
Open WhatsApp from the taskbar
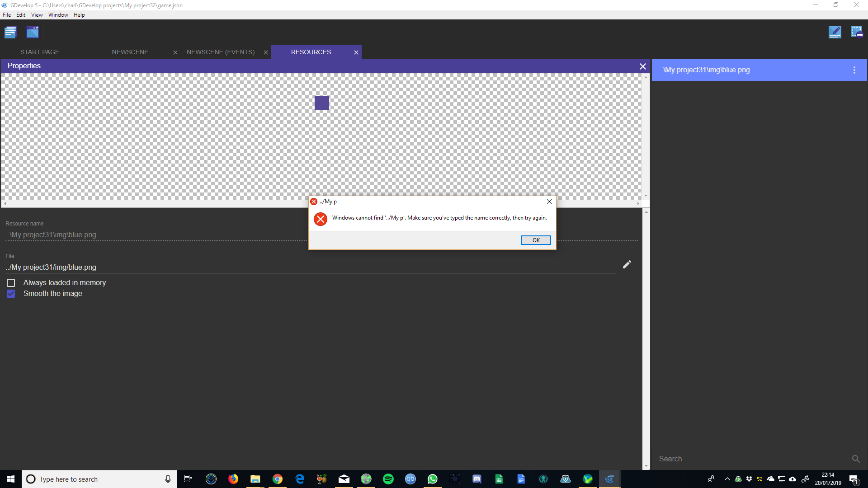pos(433,479)
